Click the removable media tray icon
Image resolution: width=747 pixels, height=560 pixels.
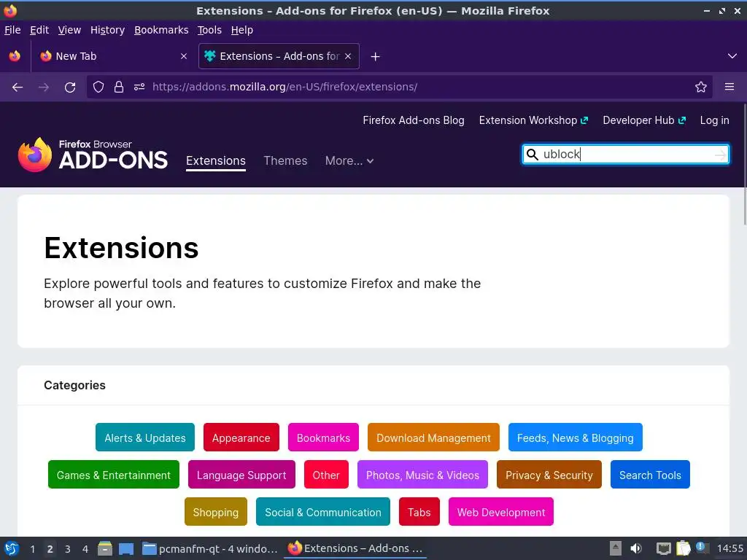coord(616,548)
